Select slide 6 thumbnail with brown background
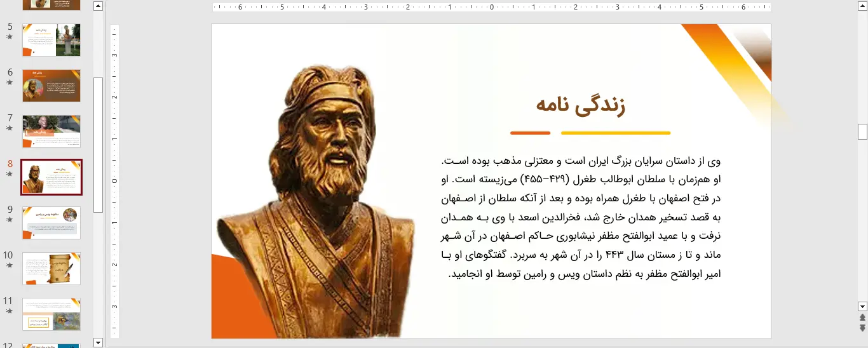Image resolution: width=868 pixels, height=348 pixels. 51,86
